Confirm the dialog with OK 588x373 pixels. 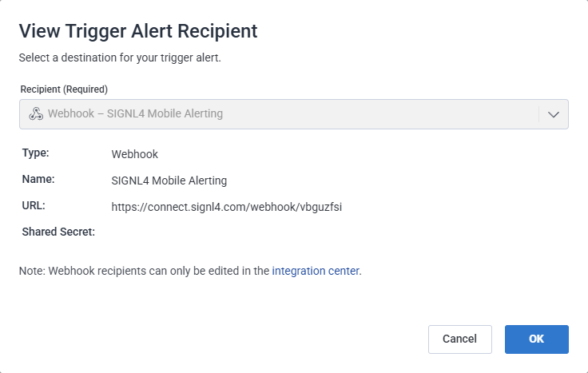click(x=536, y=339)
